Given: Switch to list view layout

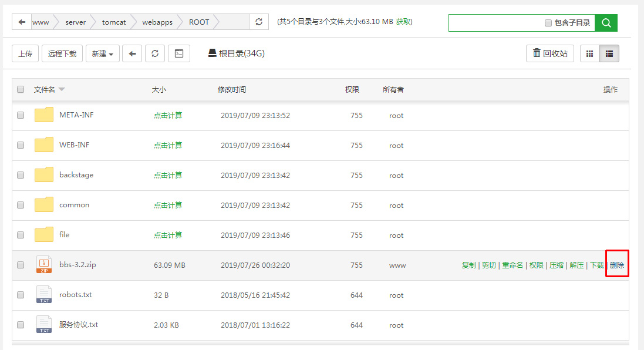Looking at the screenshot, I should coord(609,53).
